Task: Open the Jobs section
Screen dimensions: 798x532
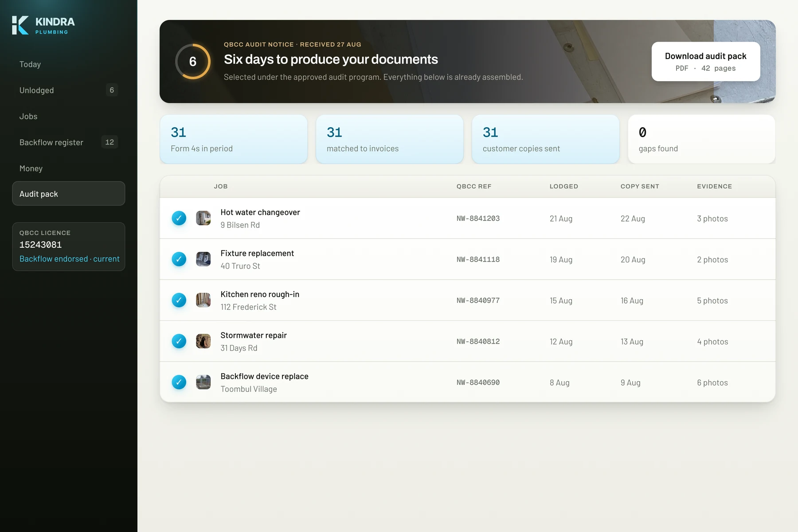Action: coord(69,116)
